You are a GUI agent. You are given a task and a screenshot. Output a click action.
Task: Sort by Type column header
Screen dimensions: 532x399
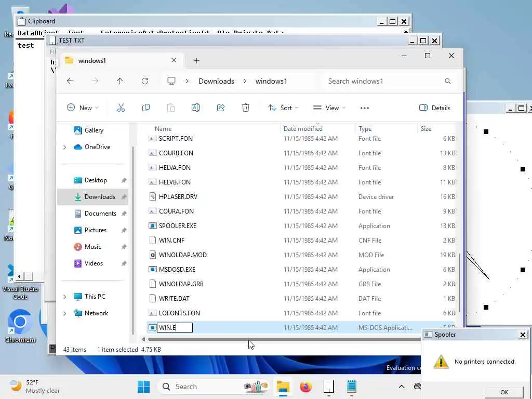pos(365,129)
